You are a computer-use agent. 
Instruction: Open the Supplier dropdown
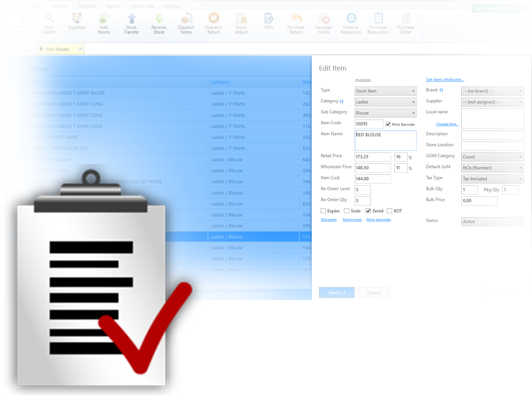point(492,102)
